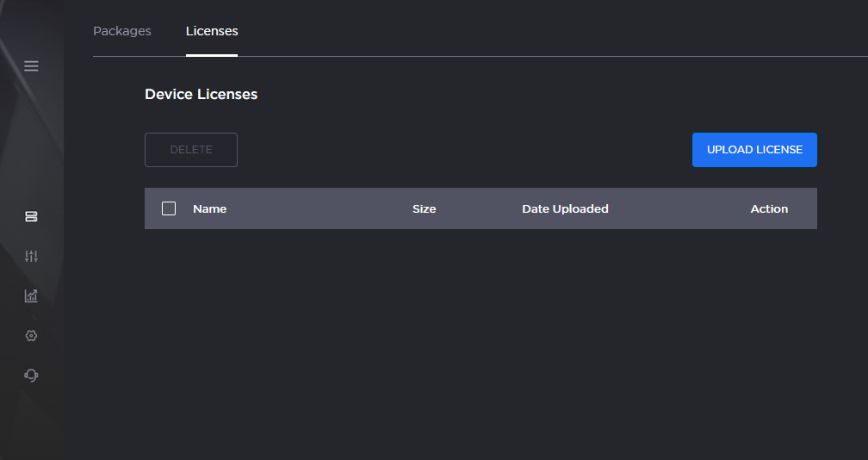Tick the select-all checkbox in table header
Screen dimensions: 868x460
click(x=169, y=208)
